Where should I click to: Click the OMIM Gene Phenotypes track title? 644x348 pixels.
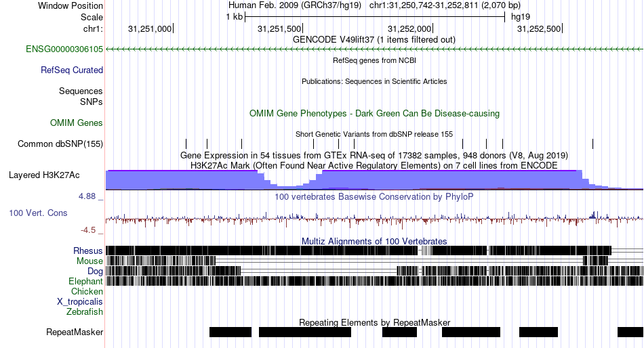[374, 114]
